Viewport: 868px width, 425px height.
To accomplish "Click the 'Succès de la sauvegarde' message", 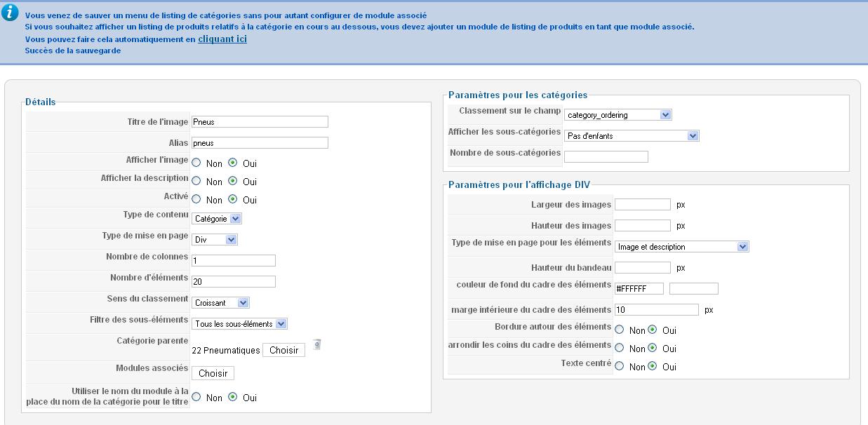I will click(x=73, y=50).
